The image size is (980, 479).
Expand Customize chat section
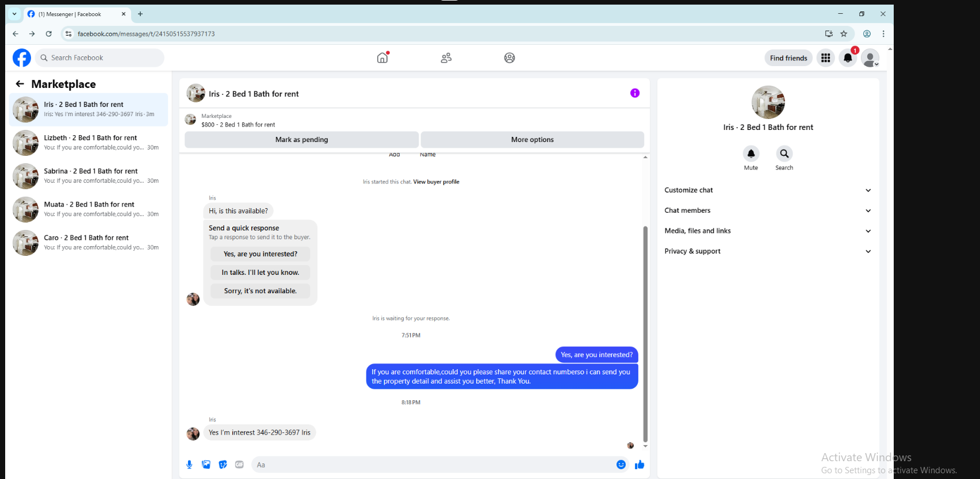pos(768,190)
